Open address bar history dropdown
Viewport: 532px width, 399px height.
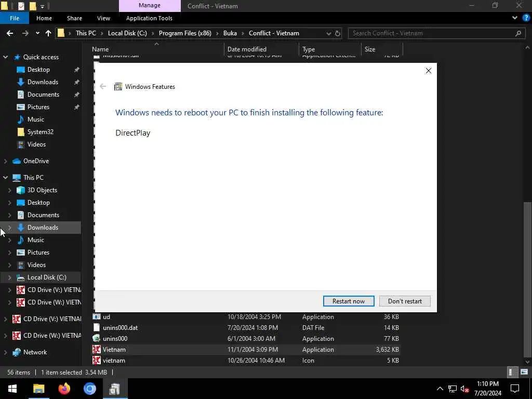click(x=328, y=33)
